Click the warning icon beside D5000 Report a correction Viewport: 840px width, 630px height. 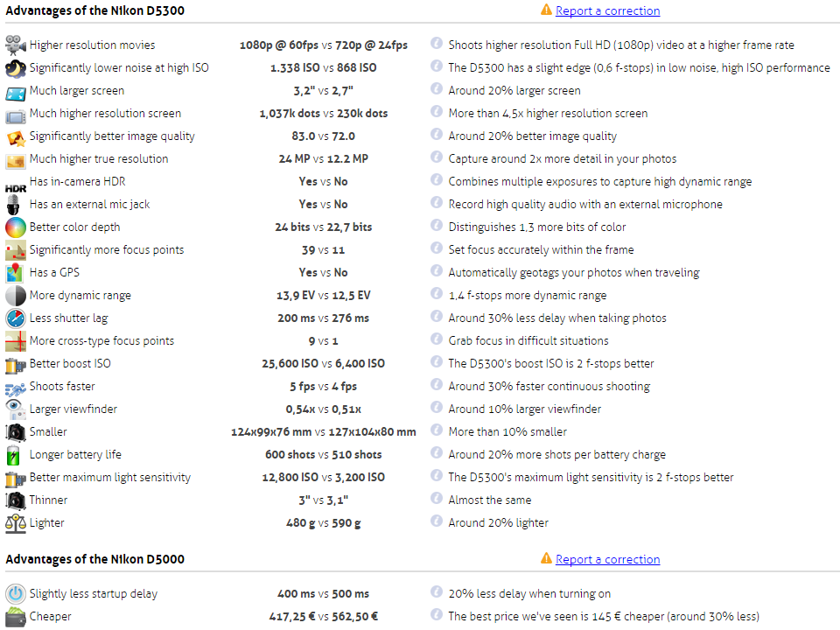tap(546, 558)
